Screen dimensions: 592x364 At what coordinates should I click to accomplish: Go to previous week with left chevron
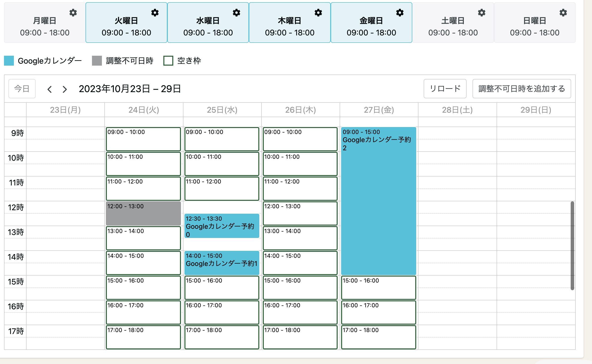(x=50, y=89)
